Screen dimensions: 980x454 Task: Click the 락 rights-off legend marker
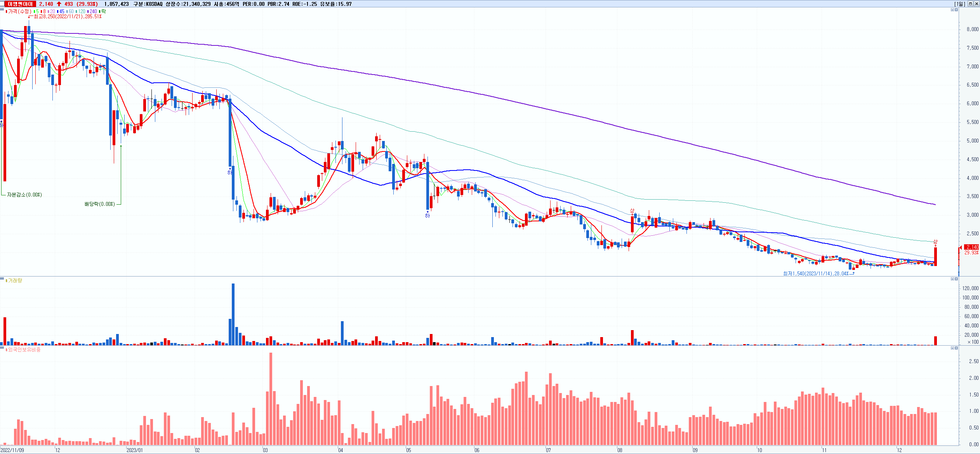103,11
